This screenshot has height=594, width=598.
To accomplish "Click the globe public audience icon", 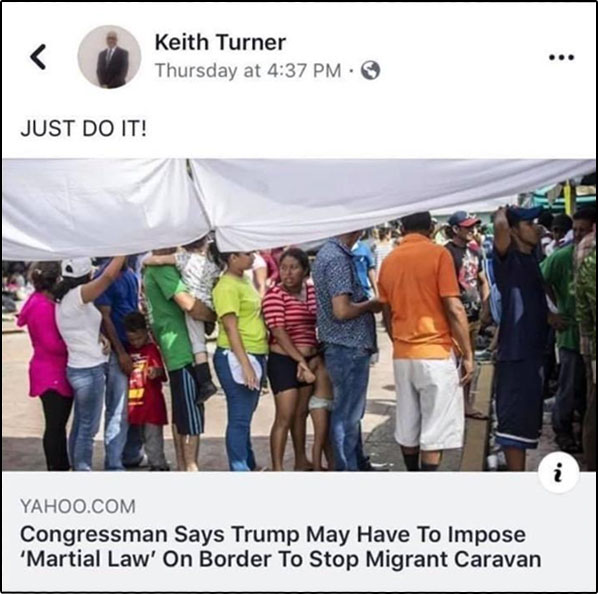I will [x=370, y=70].
